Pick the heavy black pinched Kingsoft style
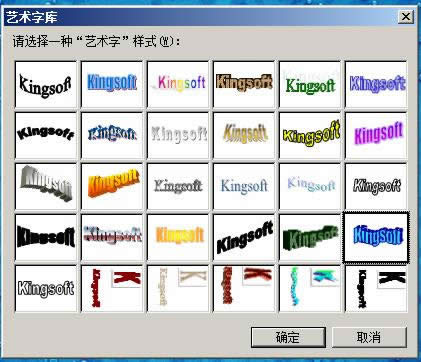Image resolution: width=421 pixels, height=362 pixels. (x=46, y=237)
